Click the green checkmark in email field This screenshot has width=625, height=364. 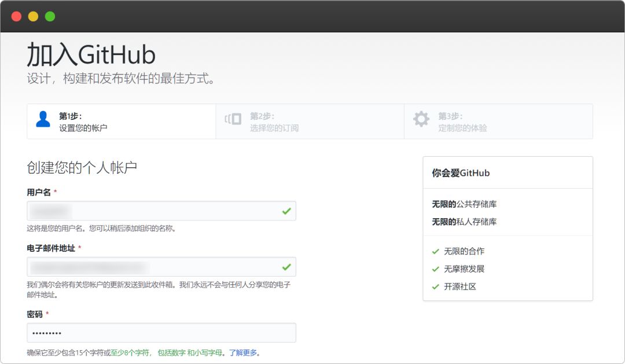[286, 267]
